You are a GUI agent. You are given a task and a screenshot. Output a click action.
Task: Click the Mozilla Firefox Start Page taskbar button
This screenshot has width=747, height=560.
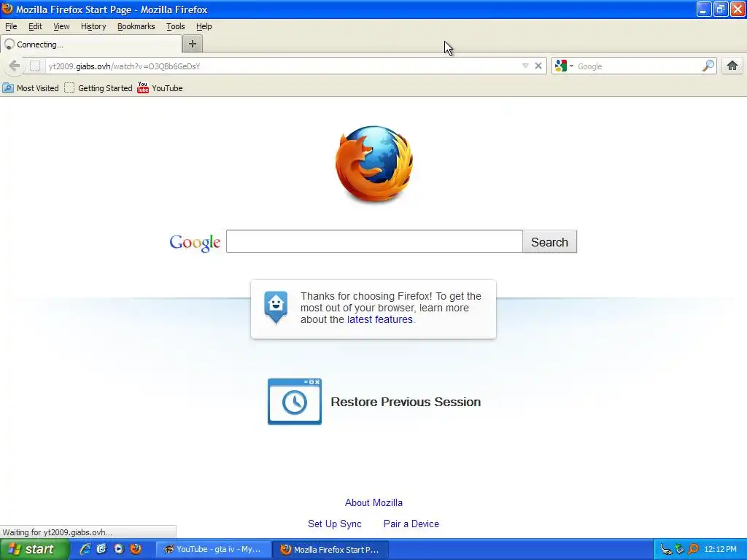click(330, 549)
